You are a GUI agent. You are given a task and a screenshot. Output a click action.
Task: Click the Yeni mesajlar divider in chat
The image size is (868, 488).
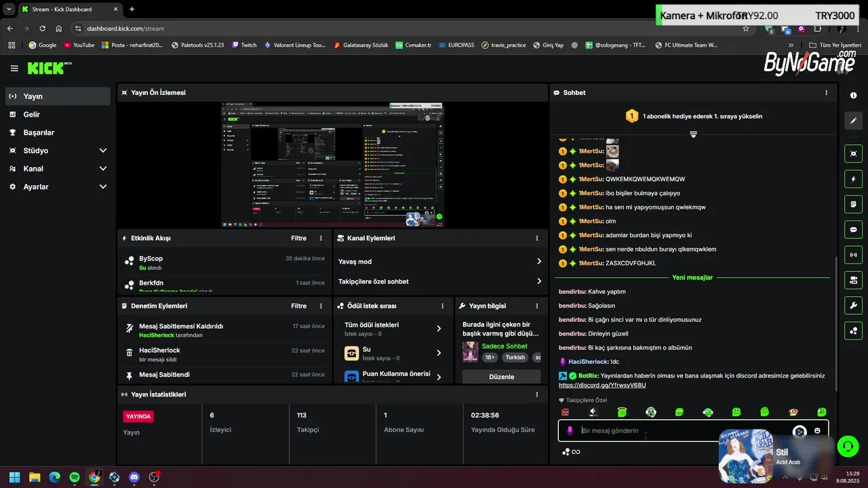coord(692,278)
